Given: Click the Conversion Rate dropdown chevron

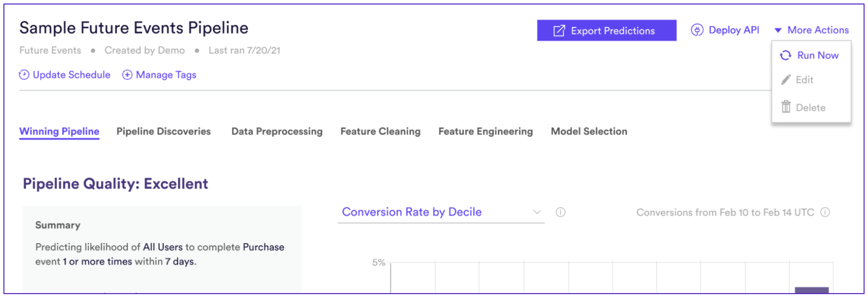Looking at the screenshot, I should 537,212.
